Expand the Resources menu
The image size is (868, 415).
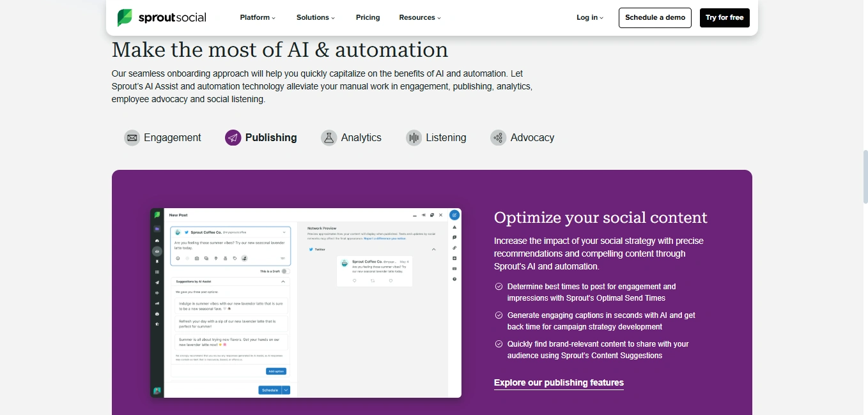click(420, 18)
